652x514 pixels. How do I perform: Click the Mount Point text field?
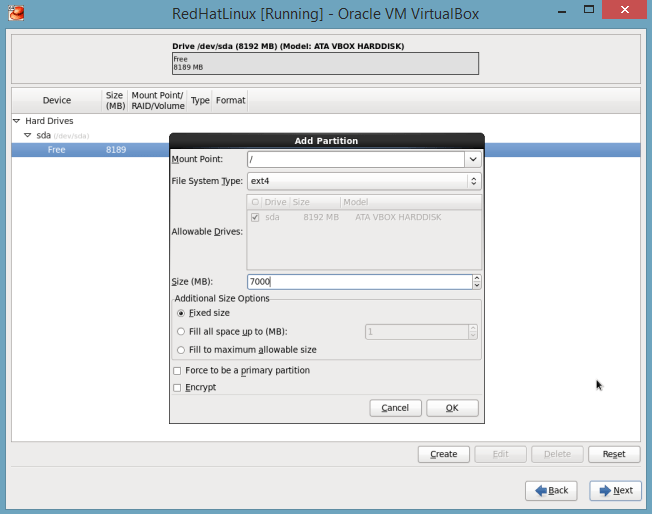coord(356,159)
